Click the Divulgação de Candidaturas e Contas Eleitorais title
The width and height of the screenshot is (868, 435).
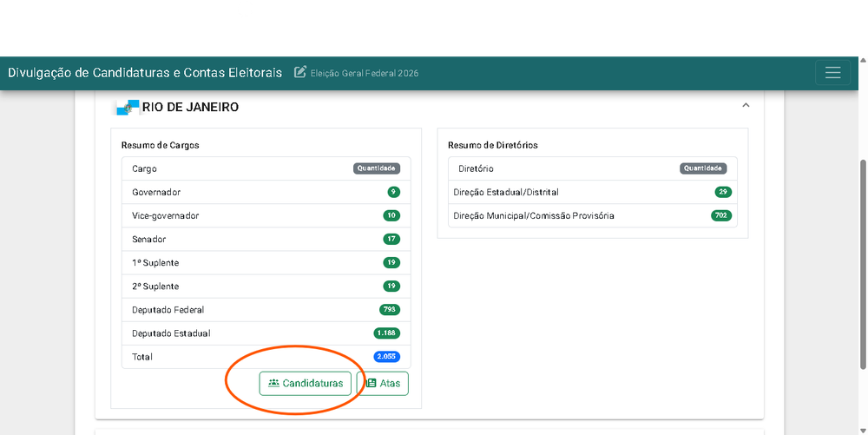(145, 73)
